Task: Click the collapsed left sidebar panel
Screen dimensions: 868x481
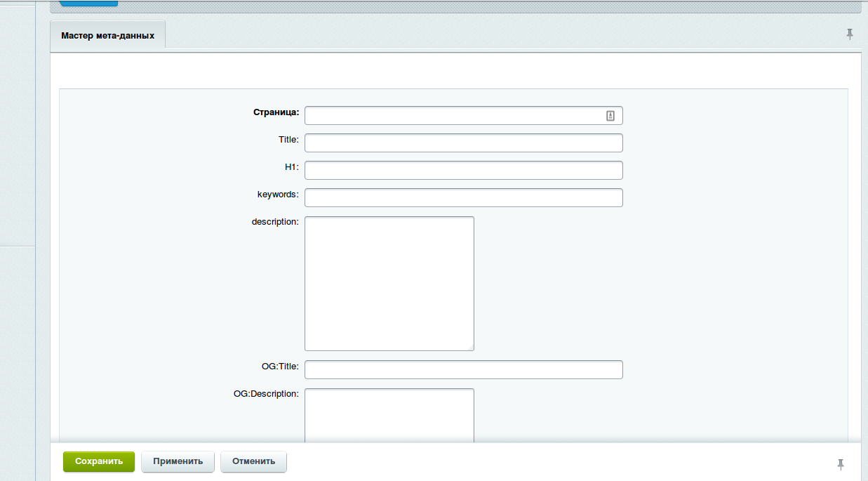Action: [x=18, y=239]
